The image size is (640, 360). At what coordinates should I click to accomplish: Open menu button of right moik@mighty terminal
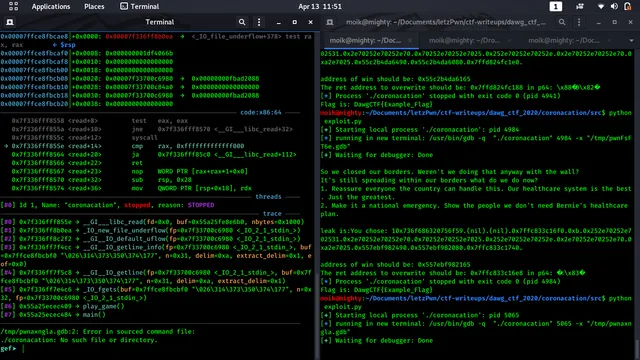(x=579, y=22)
